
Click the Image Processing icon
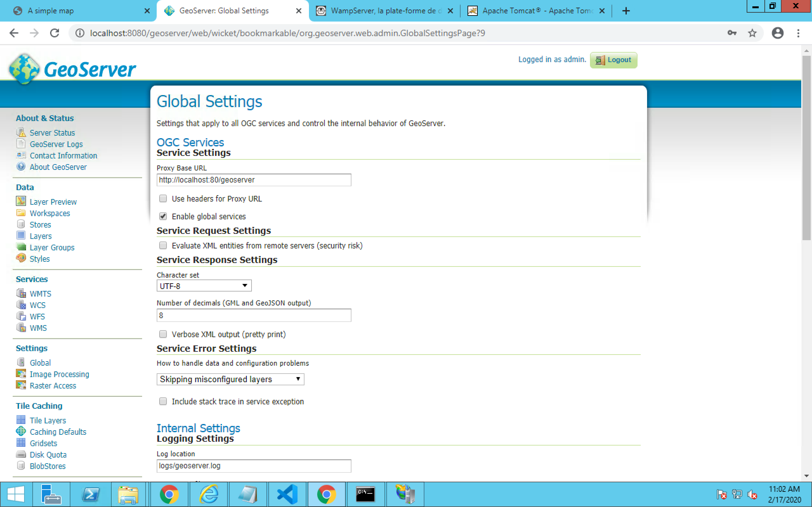coord(21,374)
